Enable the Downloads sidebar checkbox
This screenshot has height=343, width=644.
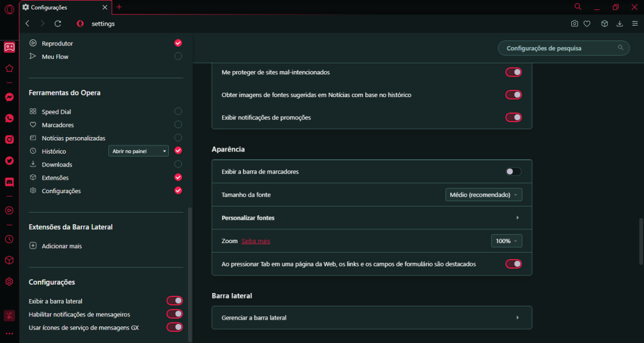pos(178,164)
